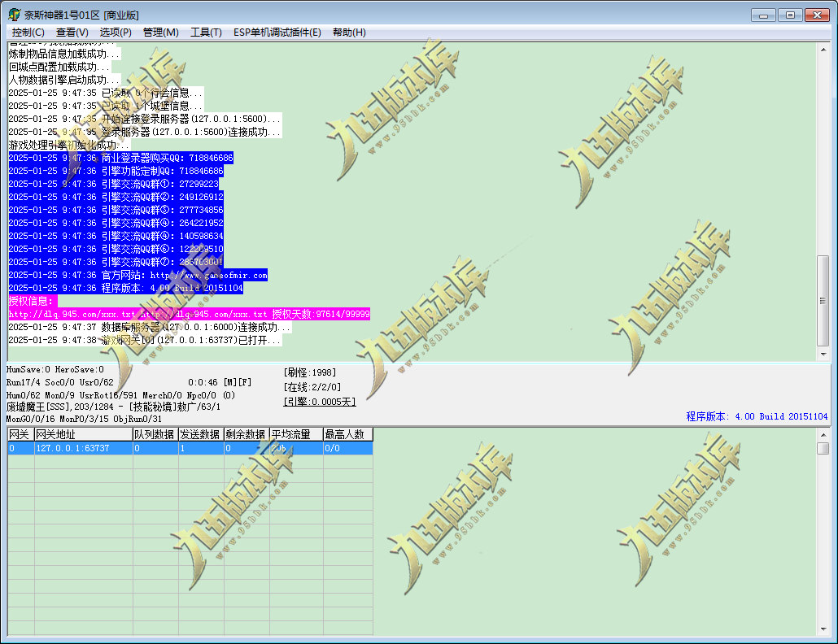Click the 引擎交流QQ群②: 249126912 log line
The image size is (838, 644).
[116, 197]
